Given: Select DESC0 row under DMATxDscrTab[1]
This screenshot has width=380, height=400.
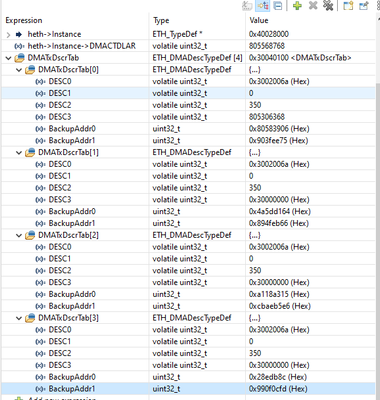Looking at the screenshot, I should point(188,164).
